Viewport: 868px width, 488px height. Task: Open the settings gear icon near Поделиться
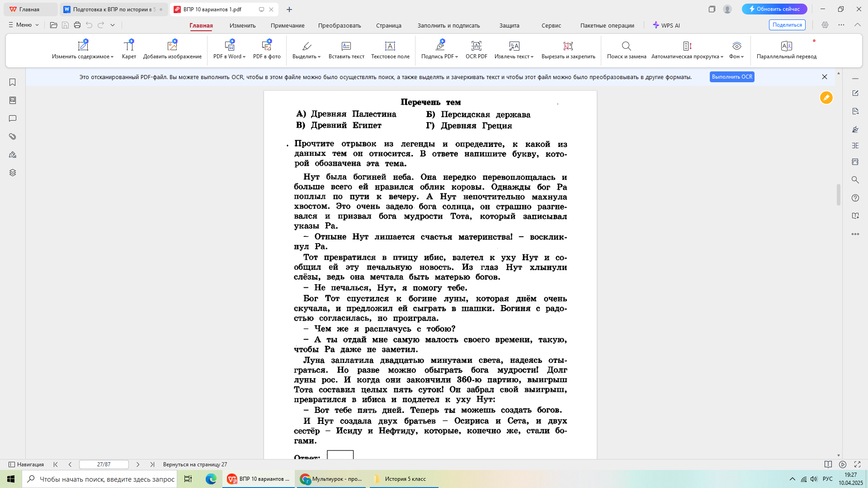(x=825, y=25)
